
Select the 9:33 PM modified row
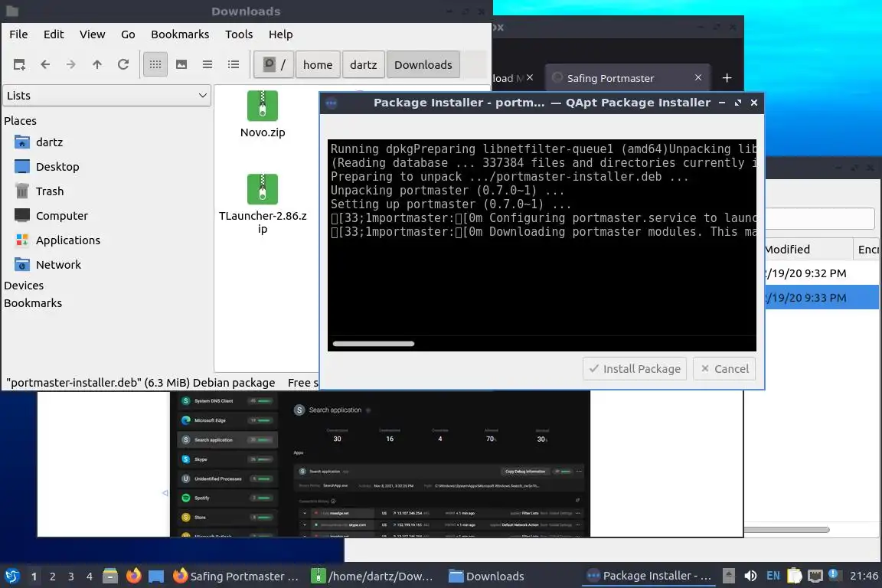pyautogui.click(x=822, y=298)
